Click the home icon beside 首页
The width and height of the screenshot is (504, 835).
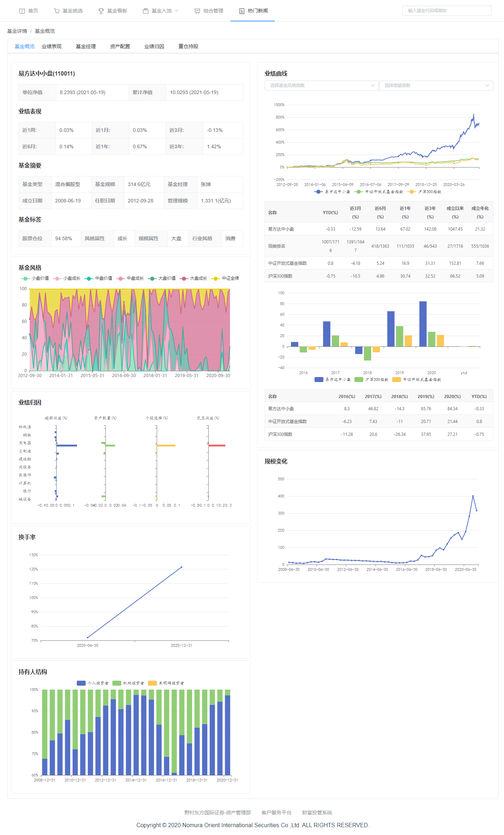(x=22, y=11)
